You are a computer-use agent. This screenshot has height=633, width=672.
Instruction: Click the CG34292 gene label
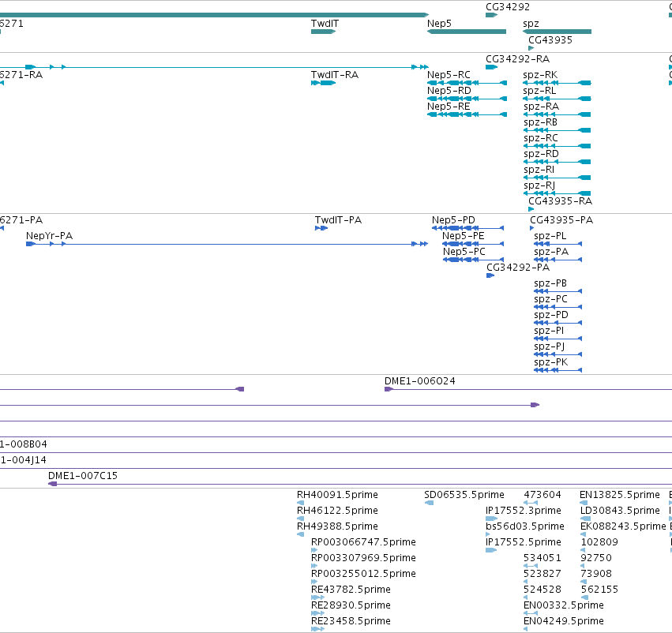[x=508, y=7]
